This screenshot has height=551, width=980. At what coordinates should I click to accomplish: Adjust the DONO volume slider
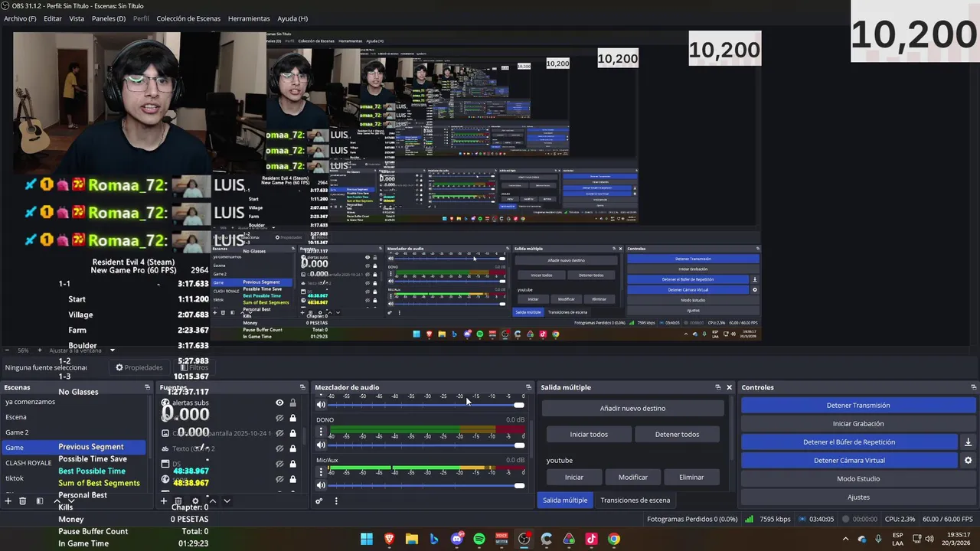pos(426,445)
